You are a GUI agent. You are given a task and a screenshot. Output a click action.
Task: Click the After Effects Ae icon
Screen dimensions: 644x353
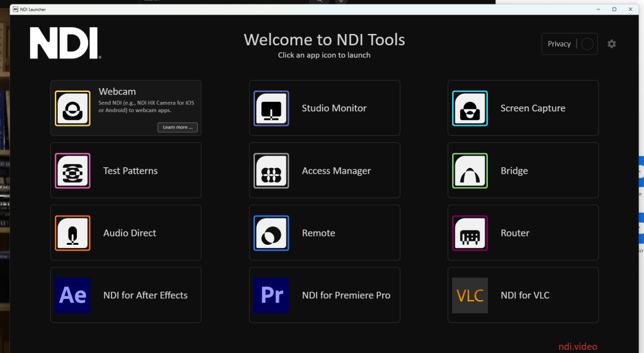[72, 296]
